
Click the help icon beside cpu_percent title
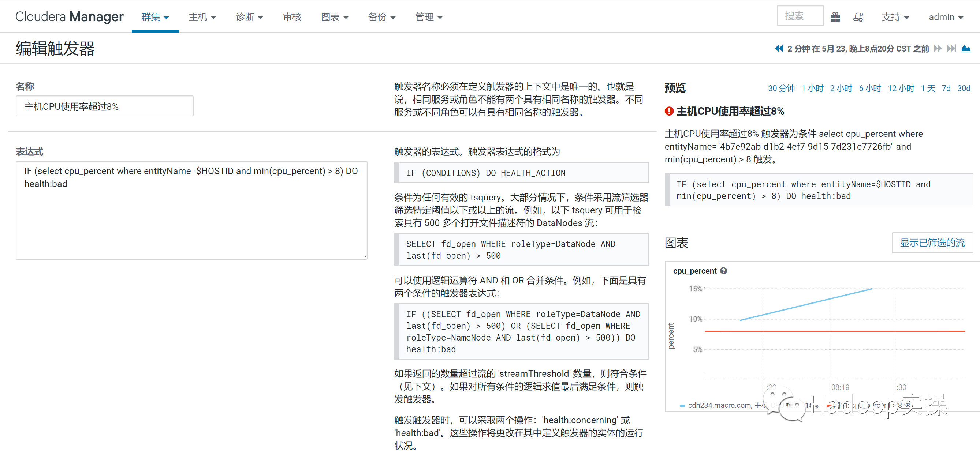coord(724,271)
